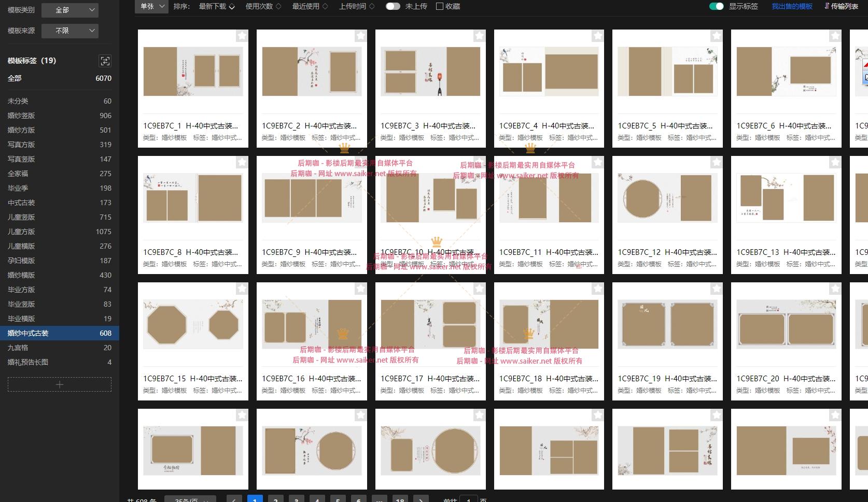
Task: Favorite the 1C9EB7C_1 template star
Action: (242, 36)
